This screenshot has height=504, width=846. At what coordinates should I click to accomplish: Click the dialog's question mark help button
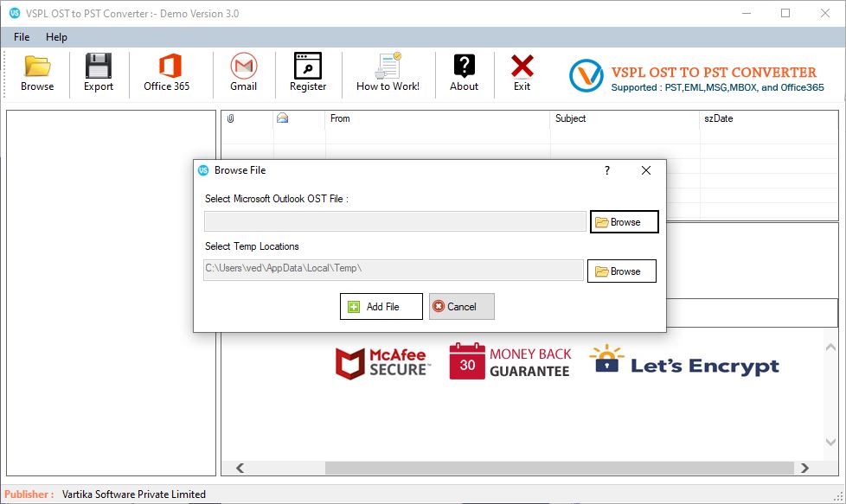(607, 170)
